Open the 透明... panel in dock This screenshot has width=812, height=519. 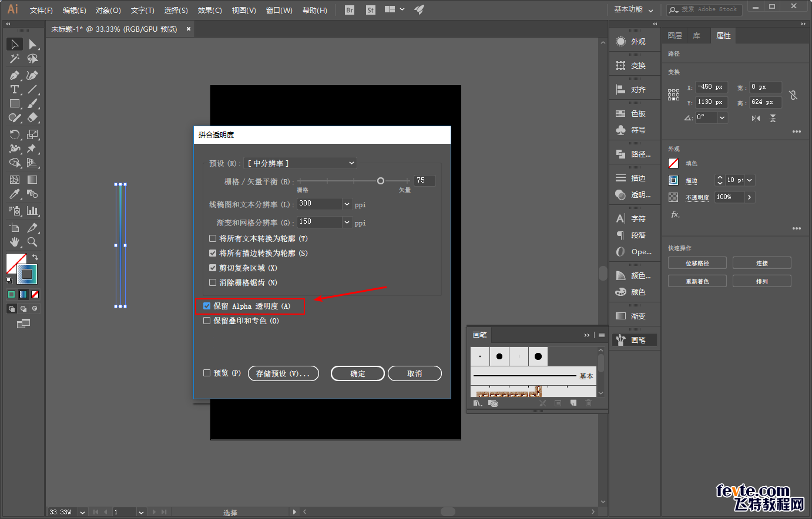click(635, 194)
